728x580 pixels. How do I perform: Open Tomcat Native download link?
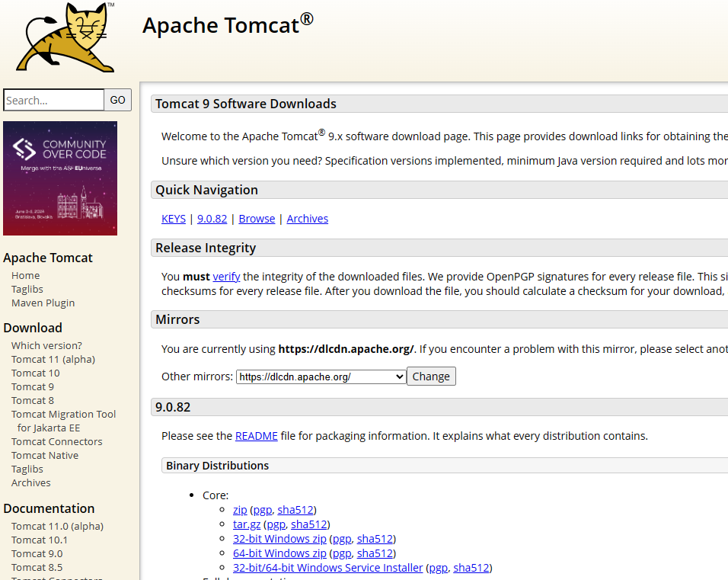[x=45, y=456]
